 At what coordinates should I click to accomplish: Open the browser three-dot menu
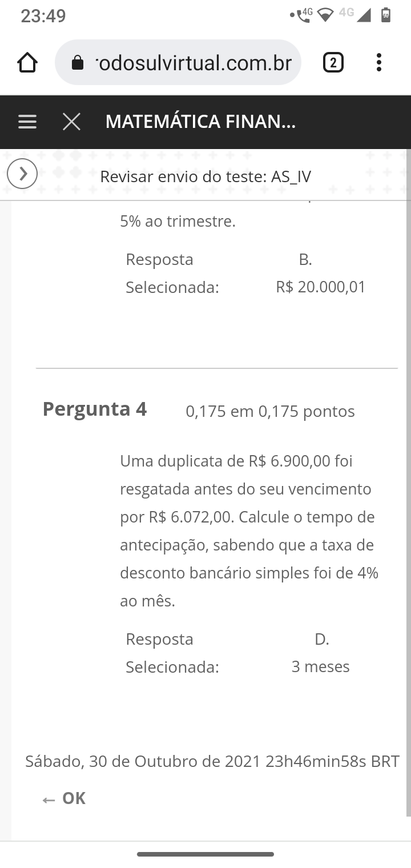[x=378, y=62]
